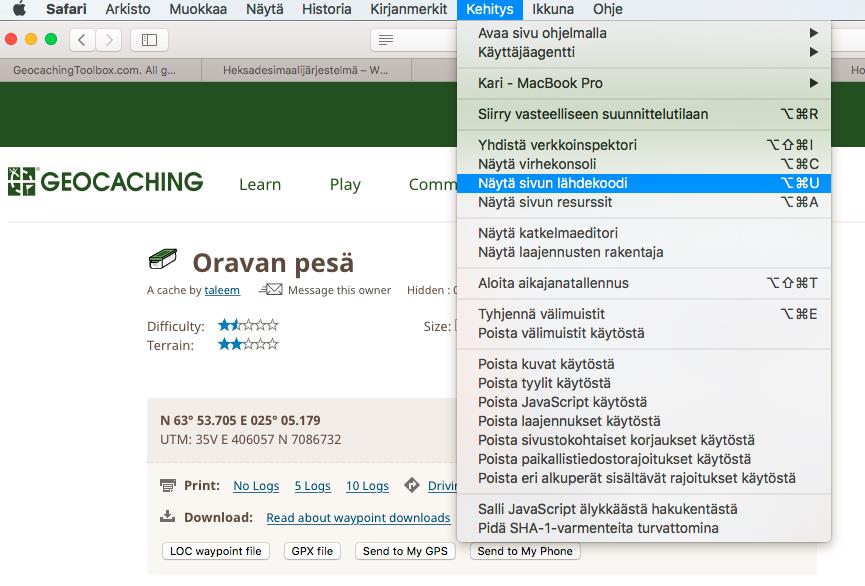Screen dimensions: 865x586
Task: Select Siirry vasteelliseen suunnittelutilaan
Action: (644, 114)
